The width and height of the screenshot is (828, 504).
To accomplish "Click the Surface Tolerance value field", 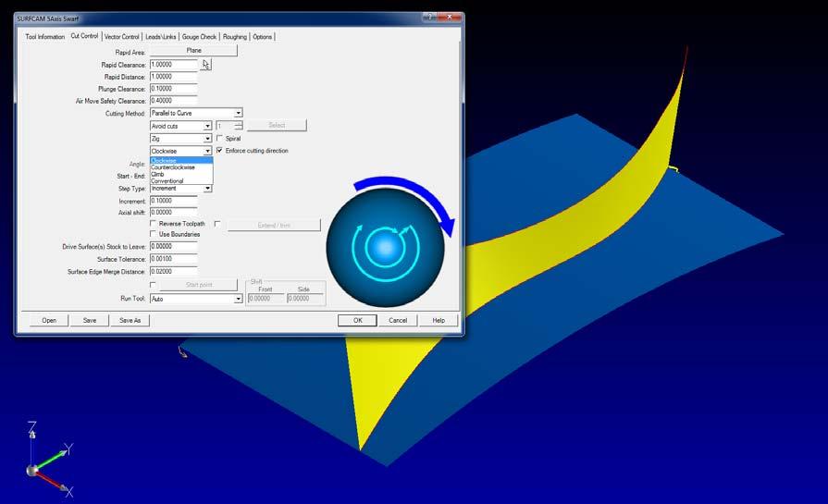I will tap(174, 259).
